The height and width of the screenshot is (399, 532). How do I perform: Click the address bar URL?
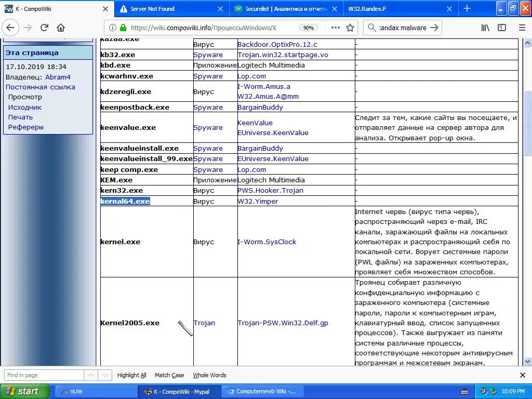point(204,28)
